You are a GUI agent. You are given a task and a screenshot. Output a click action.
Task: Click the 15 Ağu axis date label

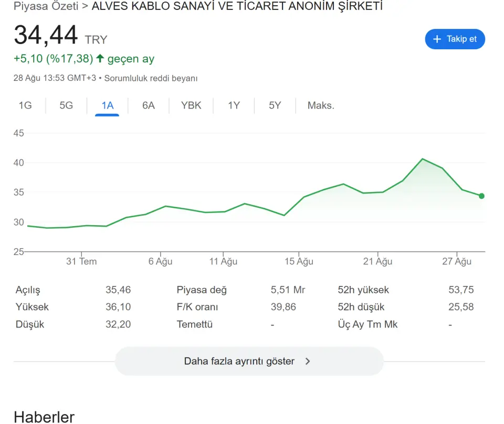[299, 261]
